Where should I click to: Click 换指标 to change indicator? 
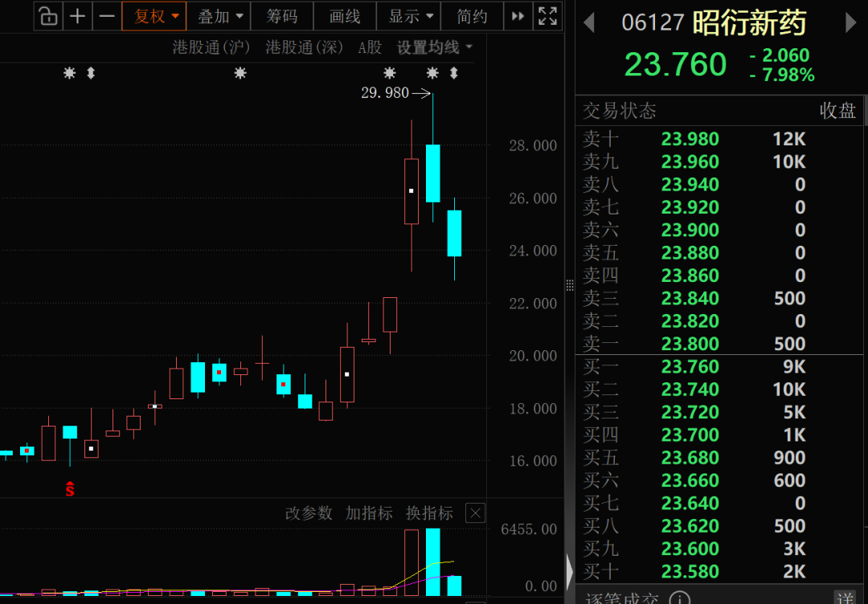(429, 513)
